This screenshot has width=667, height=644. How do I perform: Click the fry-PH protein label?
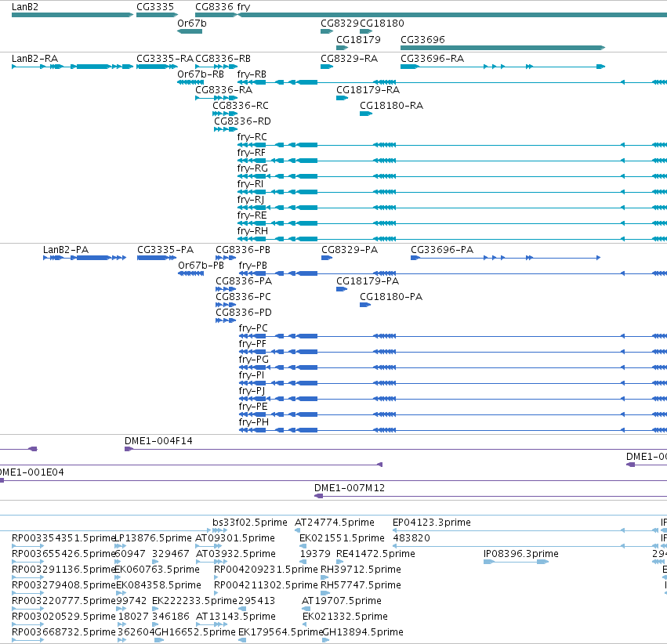point(254,423)
